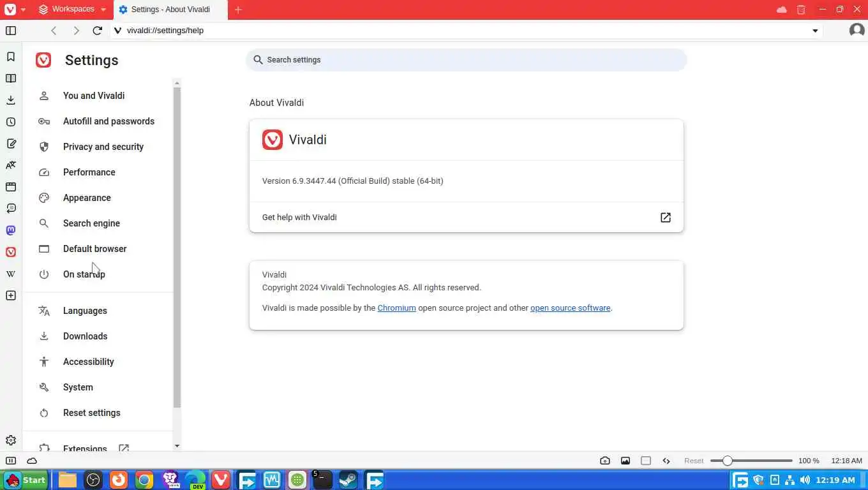Open a new tab with plus button
Screen dimensions: 868x490
238,10
